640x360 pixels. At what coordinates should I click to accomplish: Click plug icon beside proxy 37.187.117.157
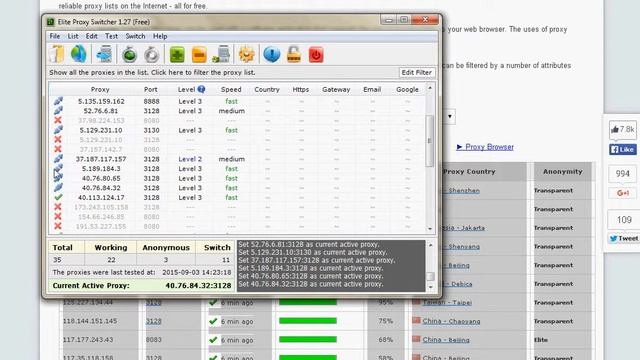(x=58, y=159)
